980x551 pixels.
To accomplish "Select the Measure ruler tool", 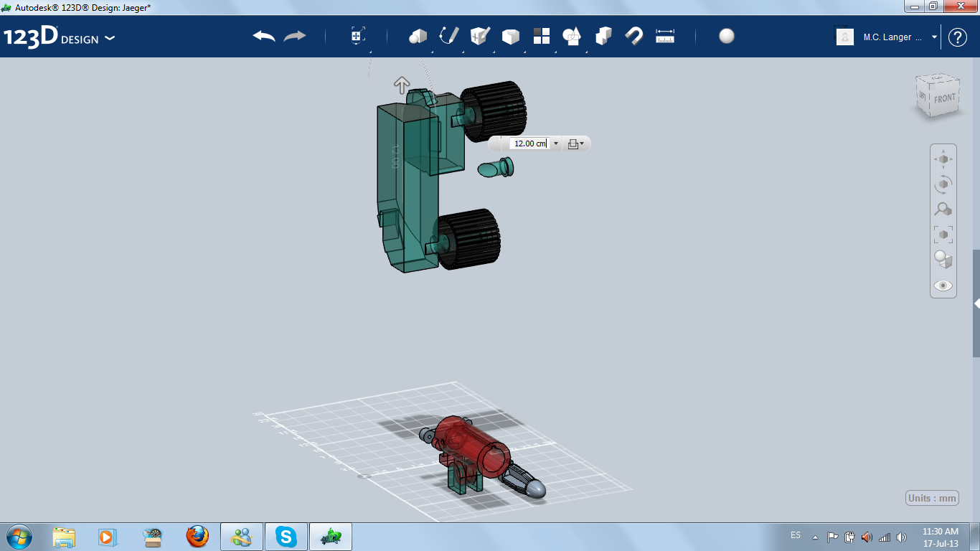I will click(665, 36).
